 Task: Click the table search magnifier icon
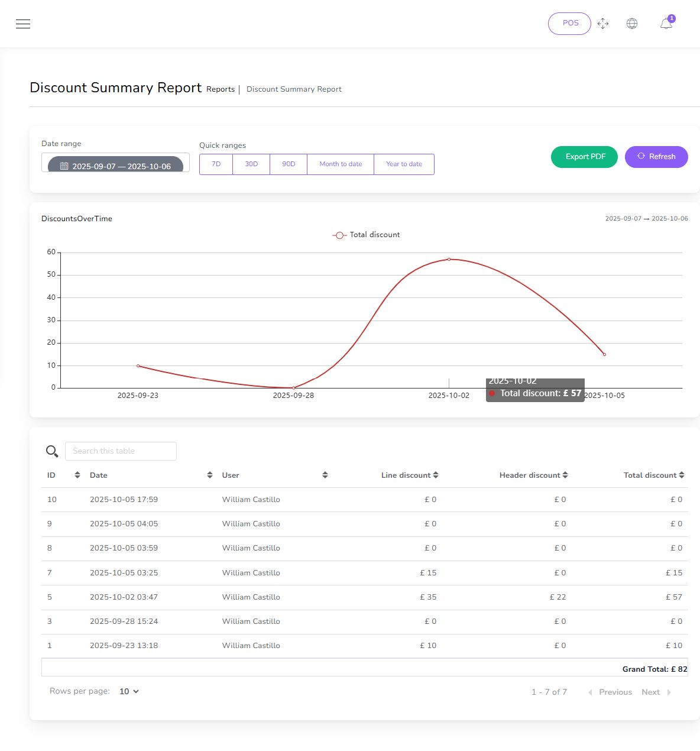click(x=52, y=451)
